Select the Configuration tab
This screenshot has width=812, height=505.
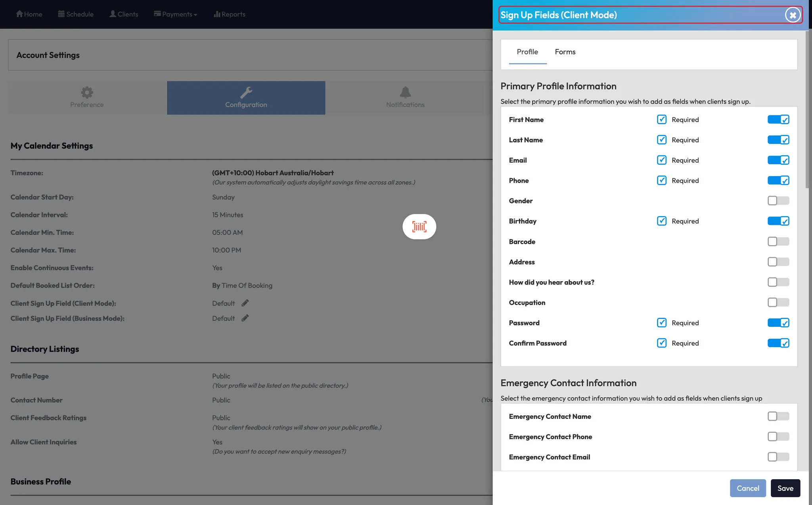[246, 98]
